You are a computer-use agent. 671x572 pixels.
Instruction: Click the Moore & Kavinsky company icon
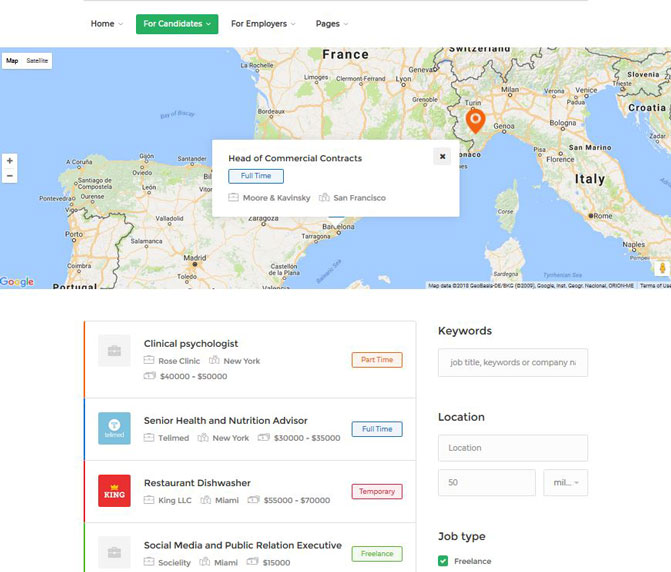[x=233, y=197]
